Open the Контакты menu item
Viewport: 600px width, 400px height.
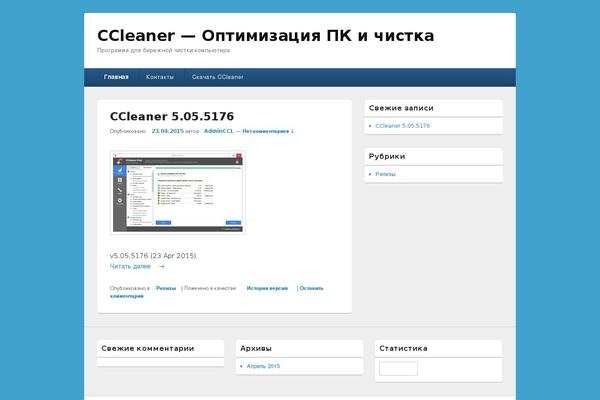click(x=160, y=77)
